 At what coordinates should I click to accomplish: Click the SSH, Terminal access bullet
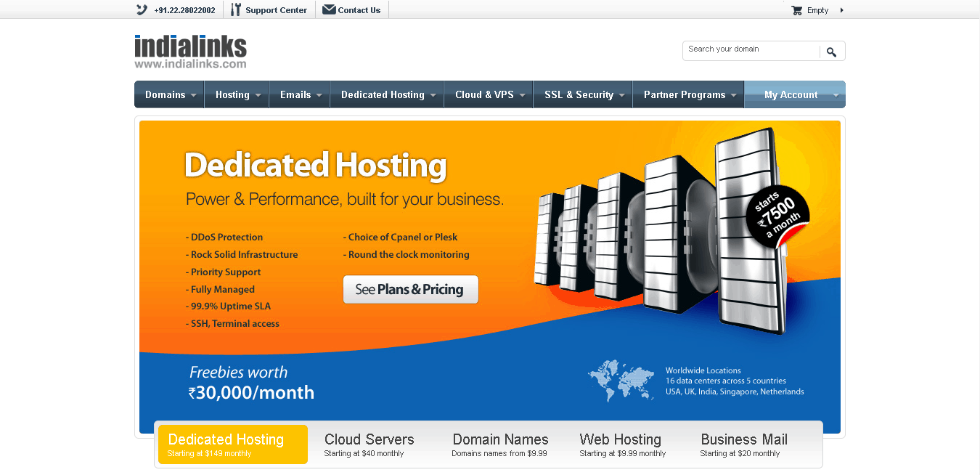click(x=232, y=323)
